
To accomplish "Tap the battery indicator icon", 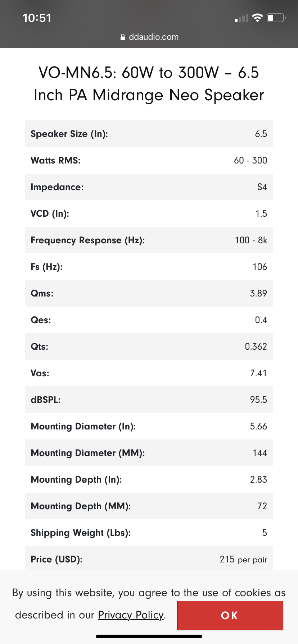I will [276, 18].
